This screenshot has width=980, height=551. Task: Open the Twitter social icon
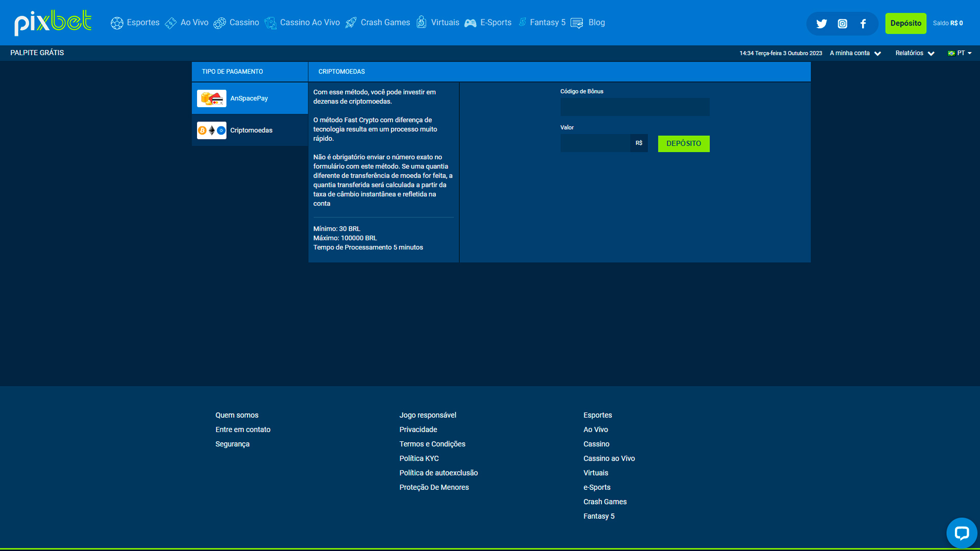(821, 23)
